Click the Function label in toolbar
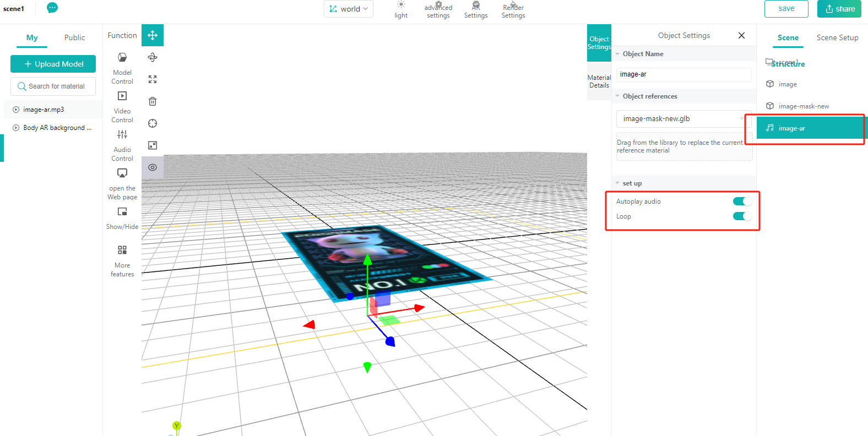868x436 pixels. 122,35
